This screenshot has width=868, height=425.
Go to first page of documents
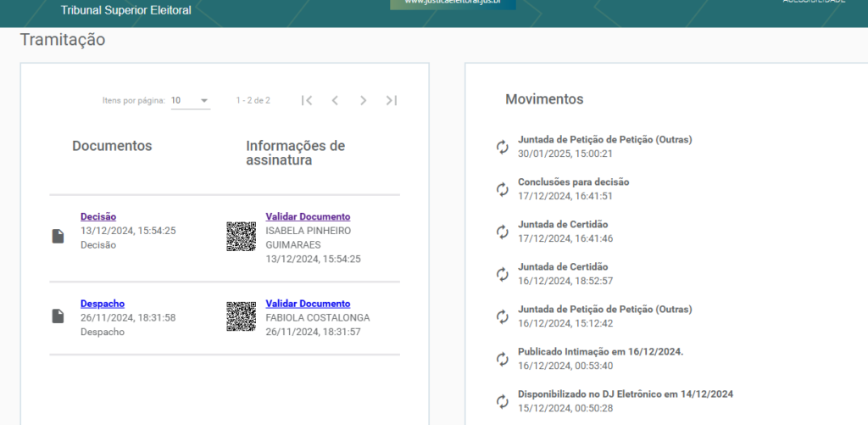click(x=307, y=100)
